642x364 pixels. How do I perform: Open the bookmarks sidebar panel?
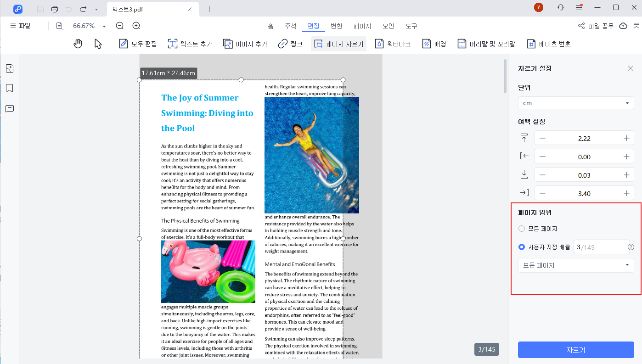tap(9, 88)
